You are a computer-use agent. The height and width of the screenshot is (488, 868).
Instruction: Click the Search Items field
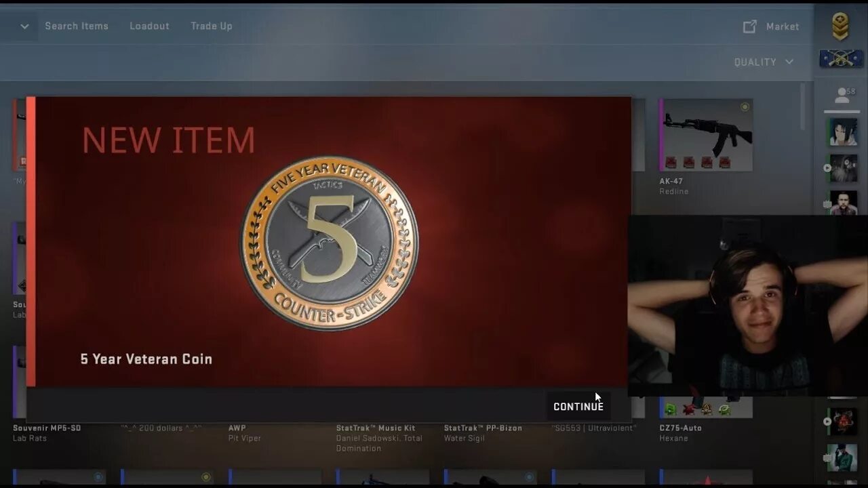click(x=77, y=26)
